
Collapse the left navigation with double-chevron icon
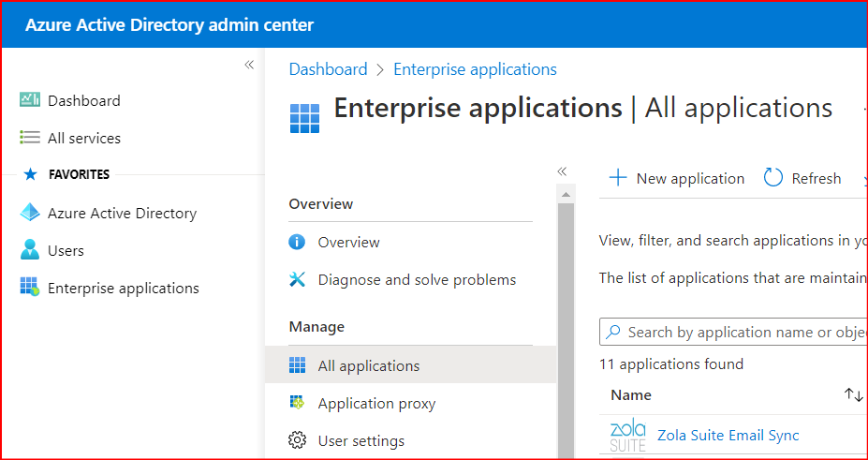point(249,65)
